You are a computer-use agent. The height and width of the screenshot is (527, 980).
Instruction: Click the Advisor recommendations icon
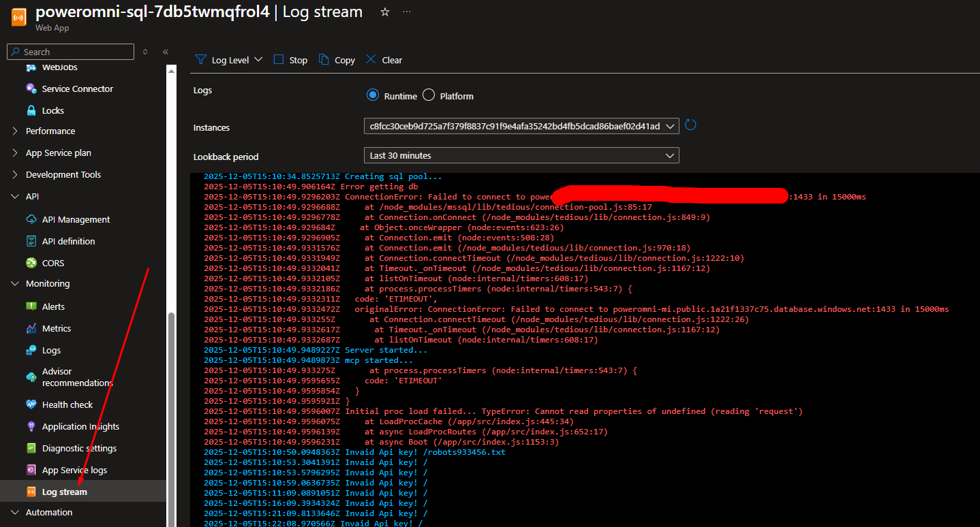31,377
